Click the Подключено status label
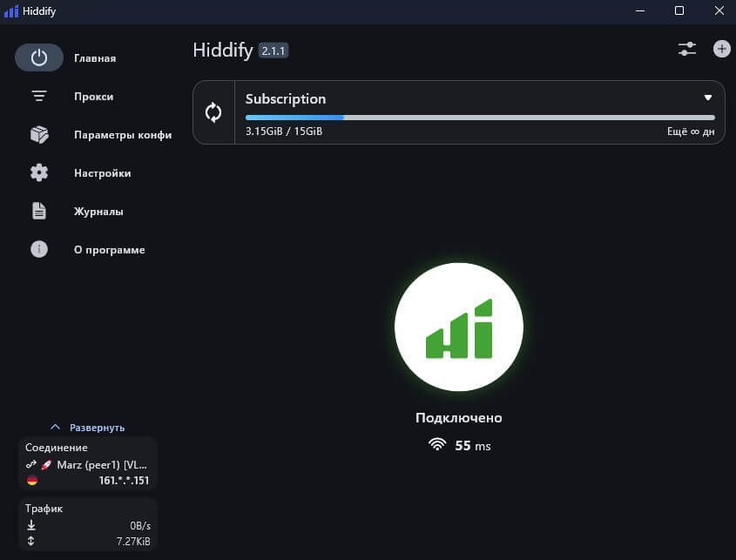This screenshot has height=560, width=736. (458, 418)
